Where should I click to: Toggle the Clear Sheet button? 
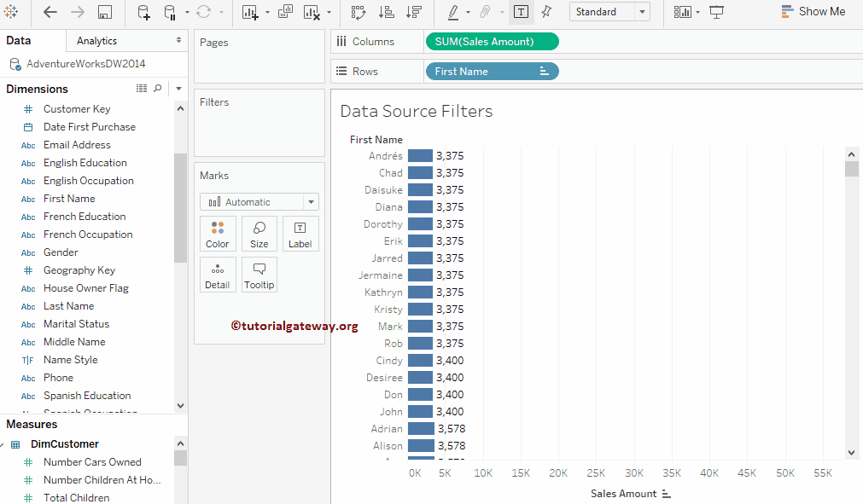312,12
